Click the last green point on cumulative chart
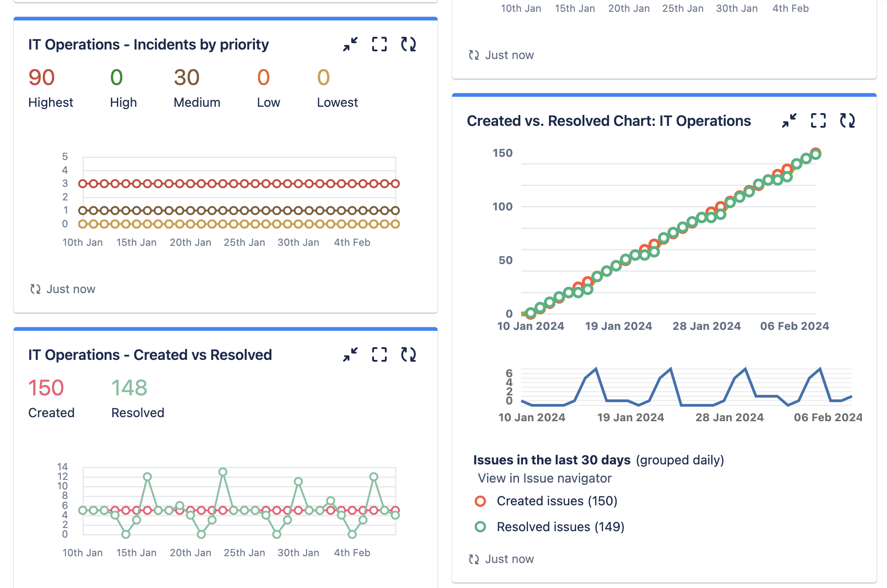Screen dimensions: 887x588 tap(816, 154)
